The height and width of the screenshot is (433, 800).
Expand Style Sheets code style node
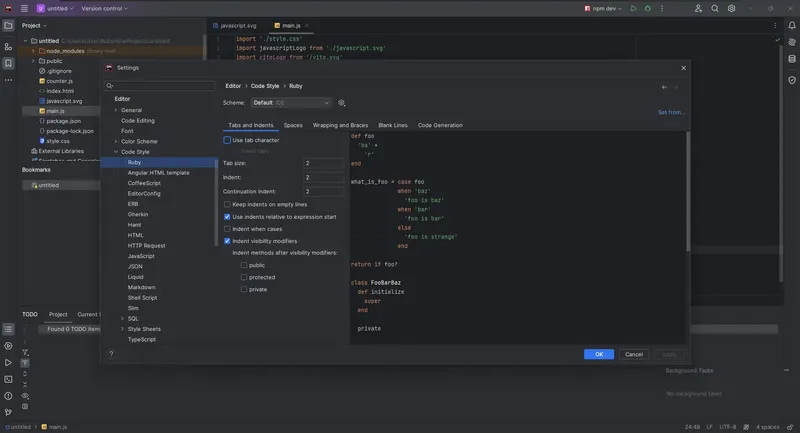pos(122,329)
